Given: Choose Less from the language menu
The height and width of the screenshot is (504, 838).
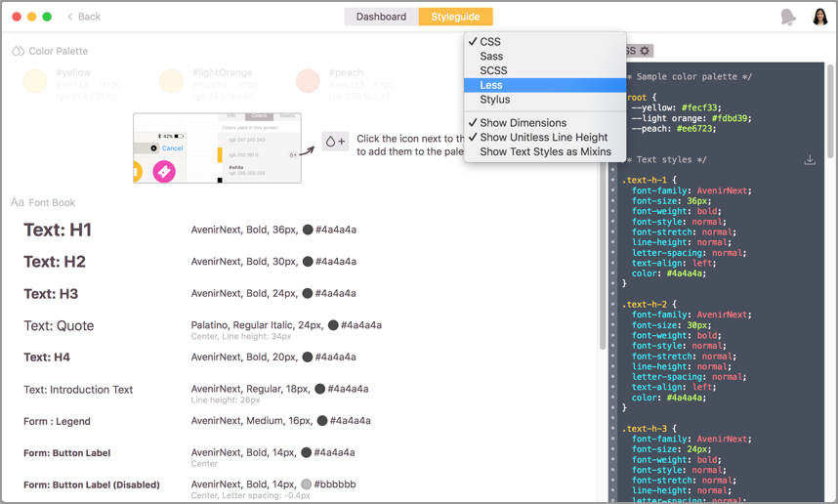Looking at the screenshot, I should point(491,85).
